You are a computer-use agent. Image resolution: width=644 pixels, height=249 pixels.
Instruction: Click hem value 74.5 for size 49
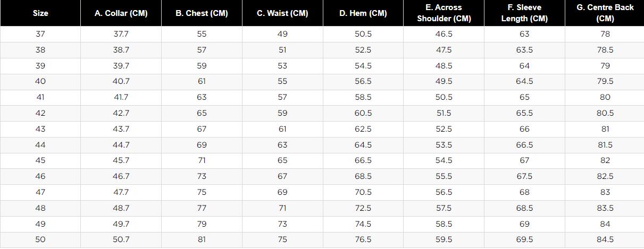coord(363,224)
